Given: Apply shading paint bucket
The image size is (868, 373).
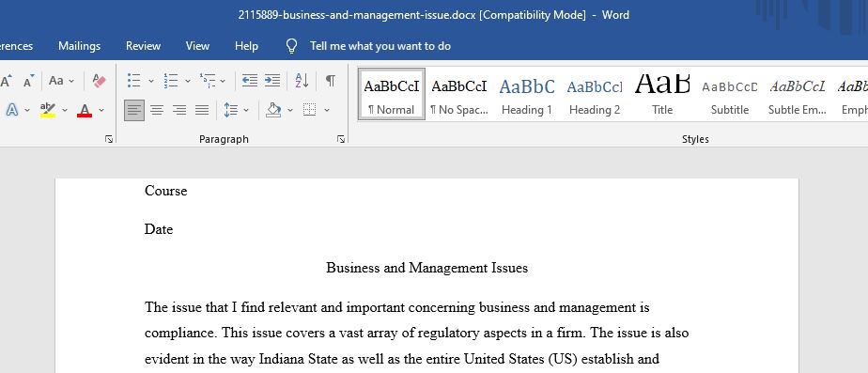Looking at the screenshot, I should pyautogui.click(x=273, y=110).
